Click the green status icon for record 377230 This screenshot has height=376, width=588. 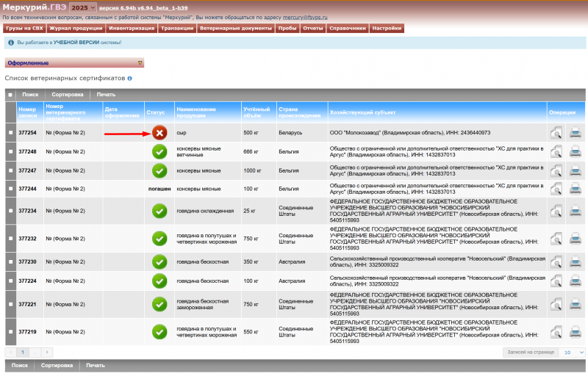pos(159,262)
